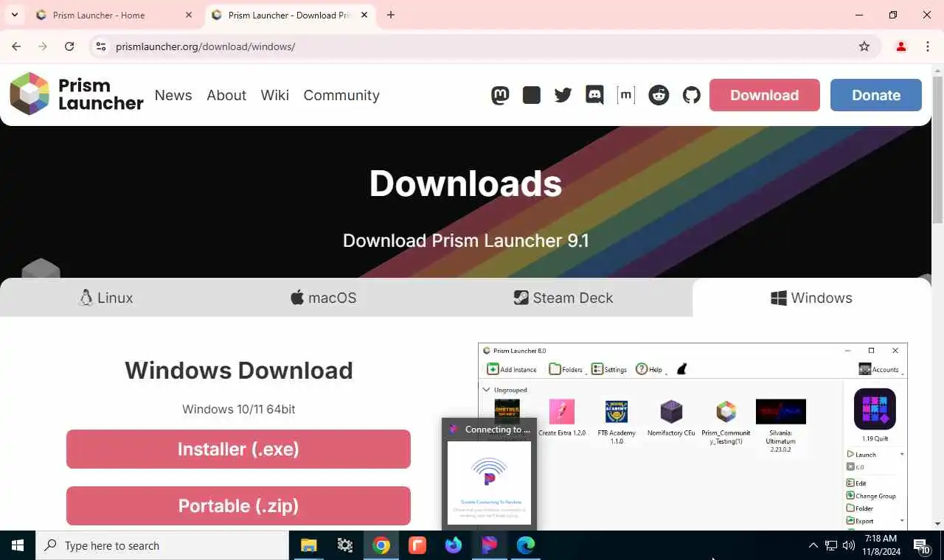Open the orange app in taskbar

[417, 545]
